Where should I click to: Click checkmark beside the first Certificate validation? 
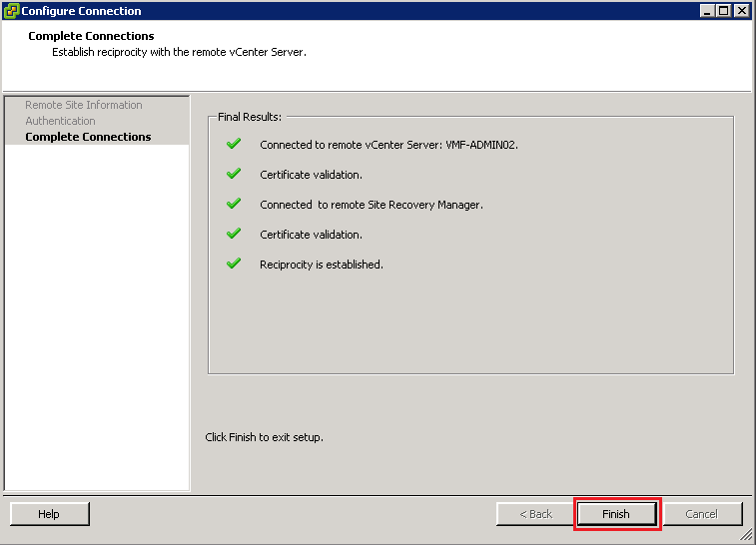click(x=234, y=174)
